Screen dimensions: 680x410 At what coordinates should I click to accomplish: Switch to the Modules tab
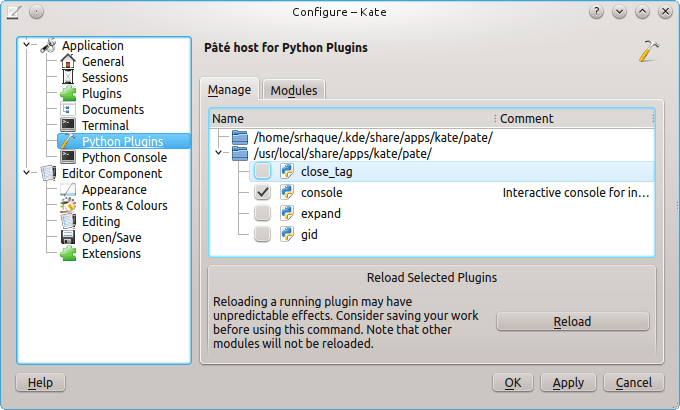point(294,90)
